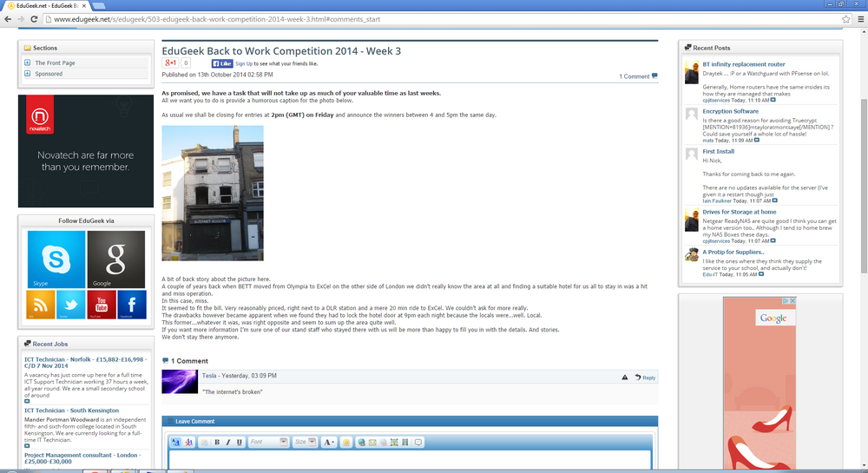Click the Google +1 button
This screenshot has height=473, width=868.
click(x=170, y=63)
